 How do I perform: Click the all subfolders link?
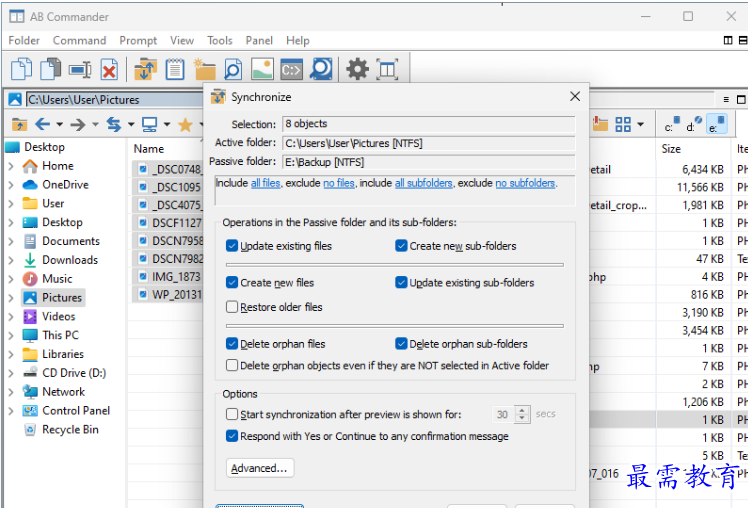pyautogui.click(x=424, y=183)
